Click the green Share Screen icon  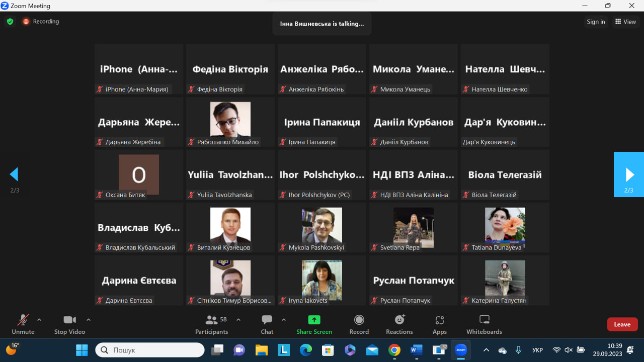[x=314, y=320]
